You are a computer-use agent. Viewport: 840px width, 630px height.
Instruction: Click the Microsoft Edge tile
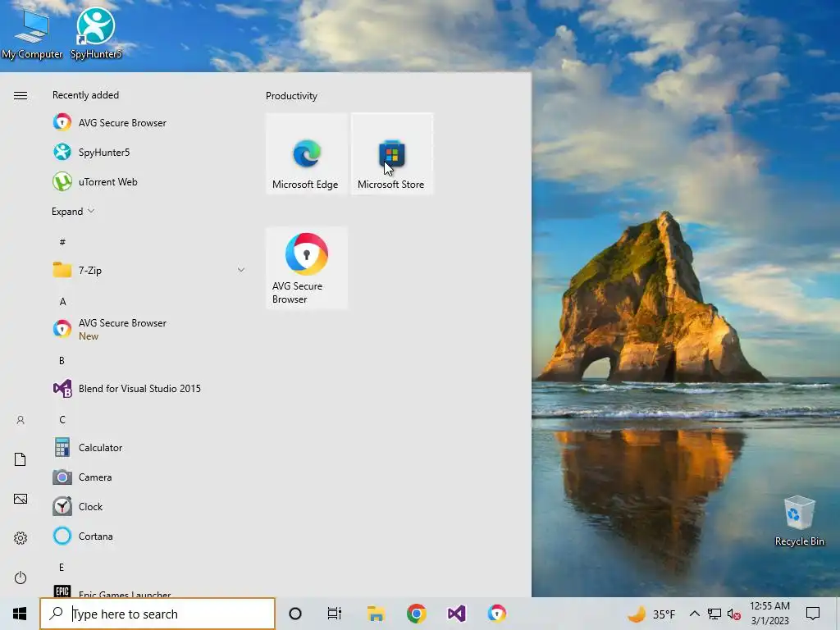click(307, 153)
